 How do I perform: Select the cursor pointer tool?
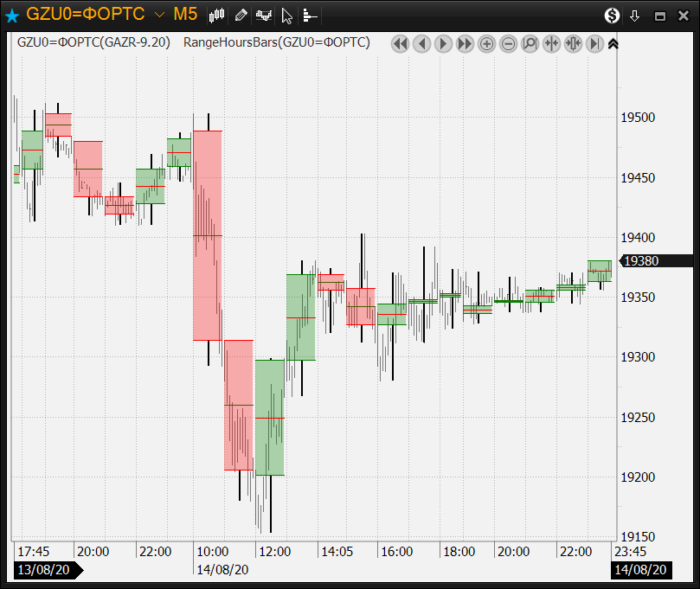point(287,15)
